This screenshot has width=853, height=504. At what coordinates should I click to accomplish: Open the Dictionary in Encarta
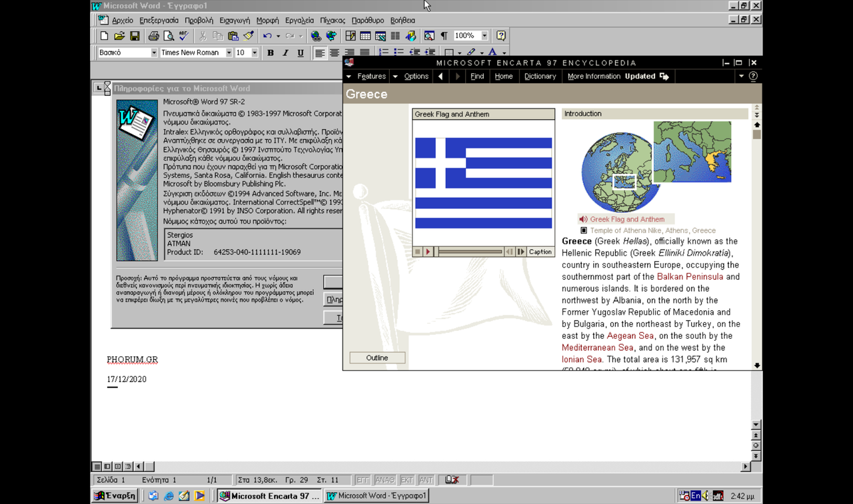pos(540,76)
